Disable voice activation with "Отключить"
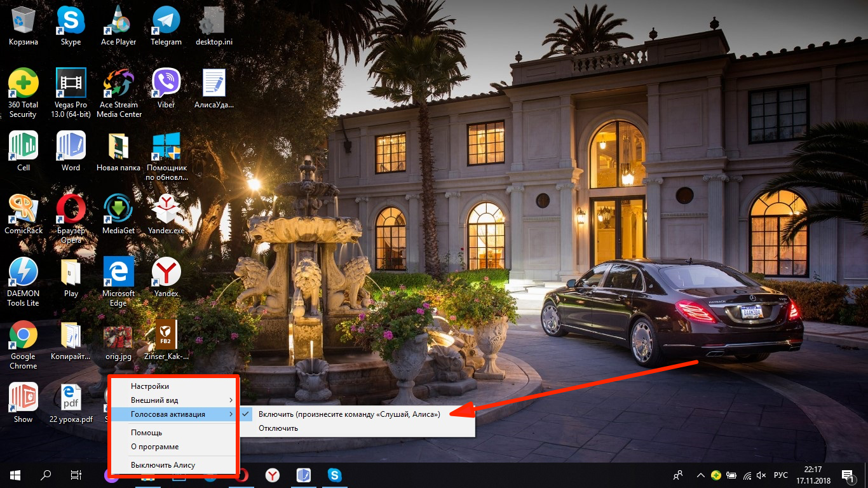 tap(278, 428)
